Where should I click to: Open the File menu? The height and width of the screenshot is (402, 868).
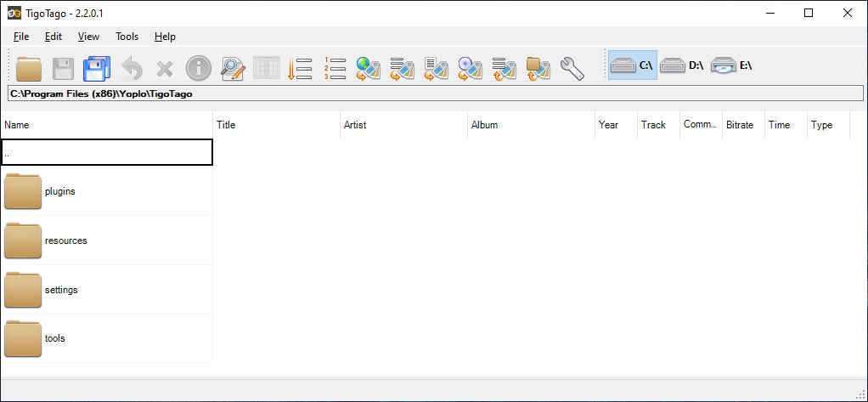21,37
